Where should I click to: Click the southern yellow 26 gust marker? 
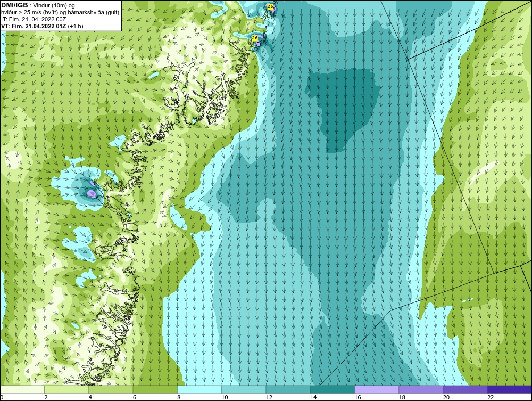(x=255, y=38)
